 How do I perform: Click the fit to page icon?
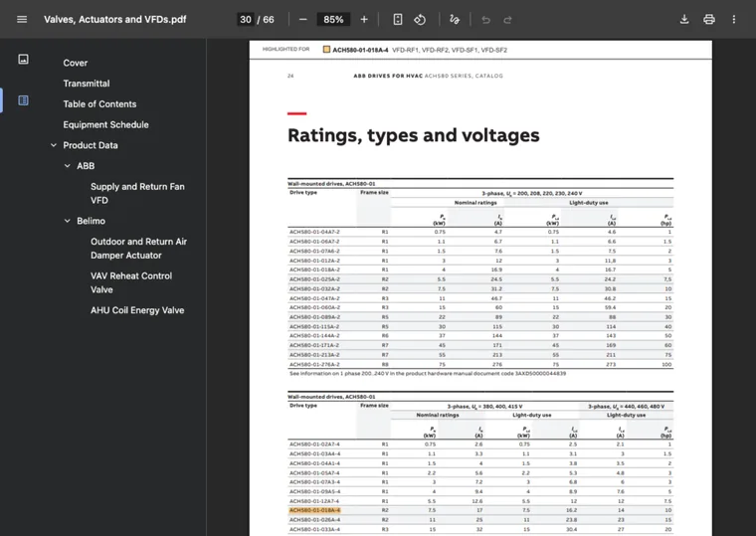tap(397, 19)
